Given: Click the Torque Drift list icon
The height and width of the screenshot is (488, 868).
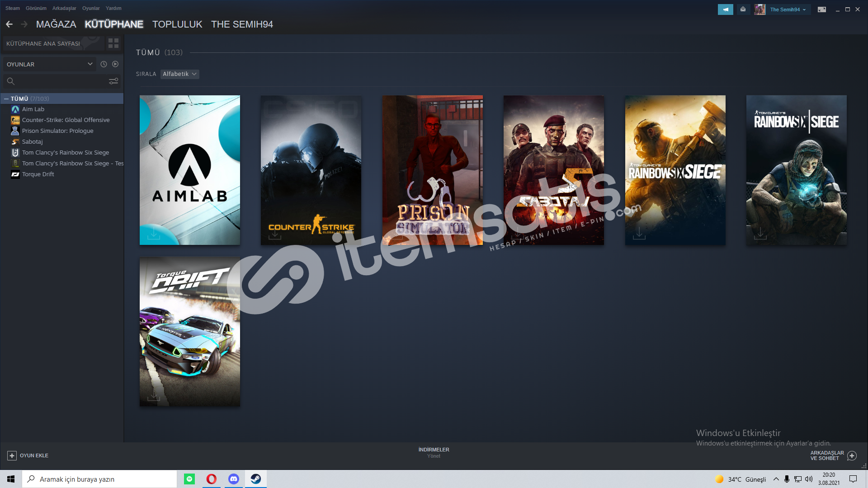Looking at the screenshot, I should click(x=15, y=174).
